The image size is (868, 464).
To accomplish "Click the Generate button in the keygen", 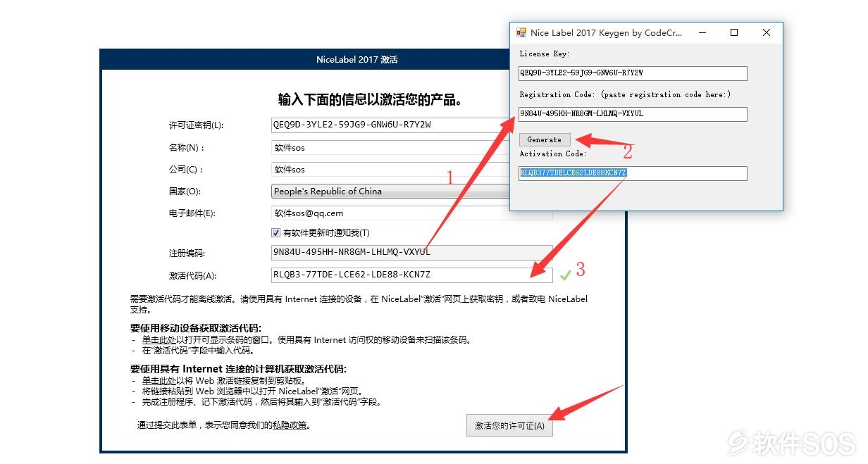I will coord(545,139).
